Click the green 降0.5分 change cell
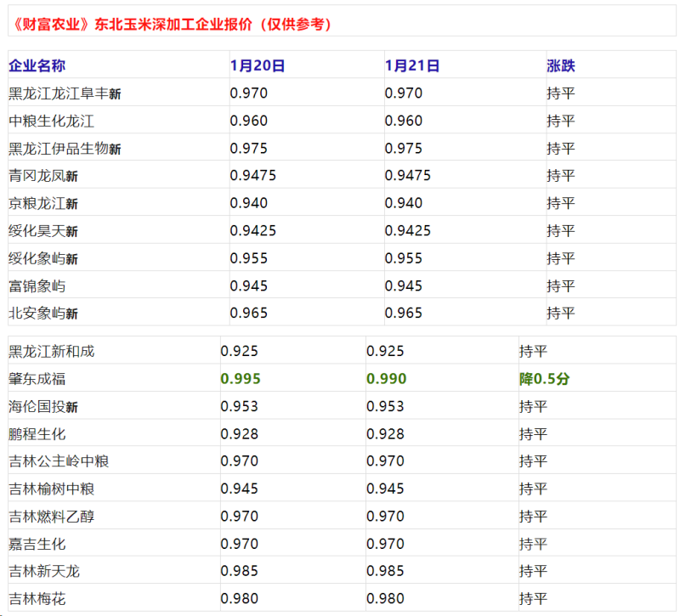Viewport: 680px width, 616px height. coord(544,379)
